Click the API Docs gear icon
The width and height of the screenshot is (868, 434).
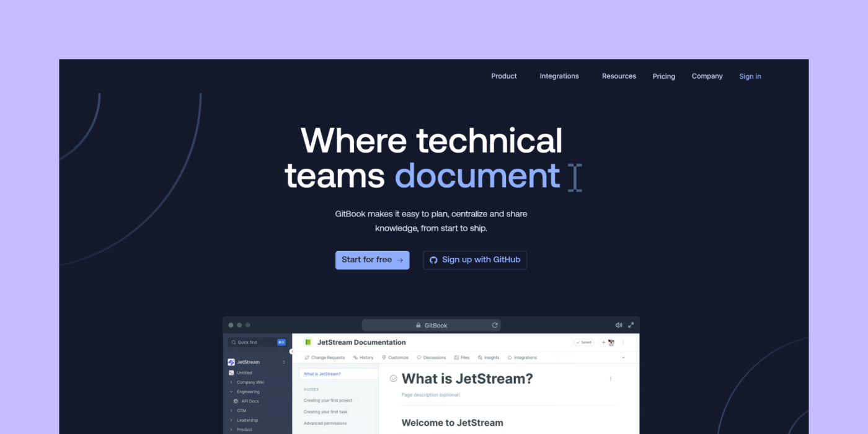[236, 401]
